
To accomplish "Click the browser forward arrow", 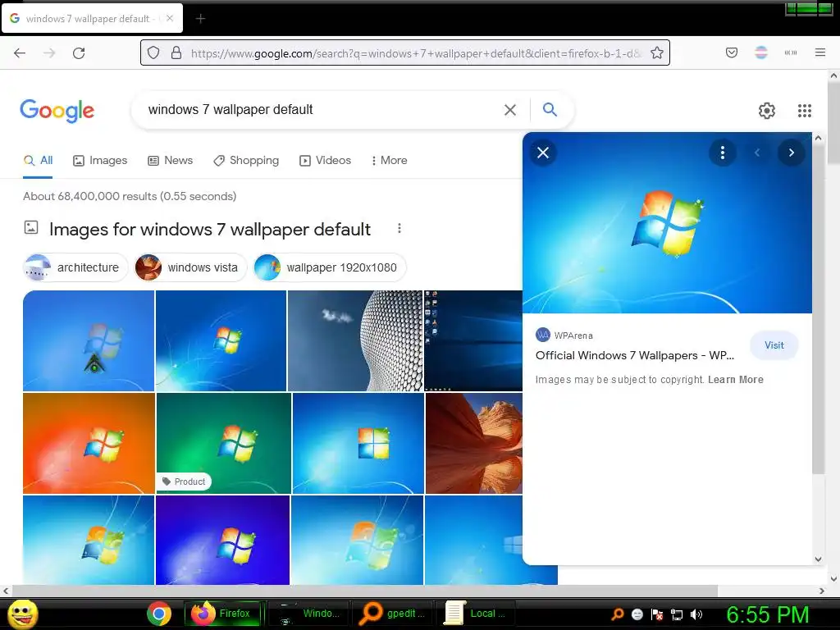I will coord(49,53).
